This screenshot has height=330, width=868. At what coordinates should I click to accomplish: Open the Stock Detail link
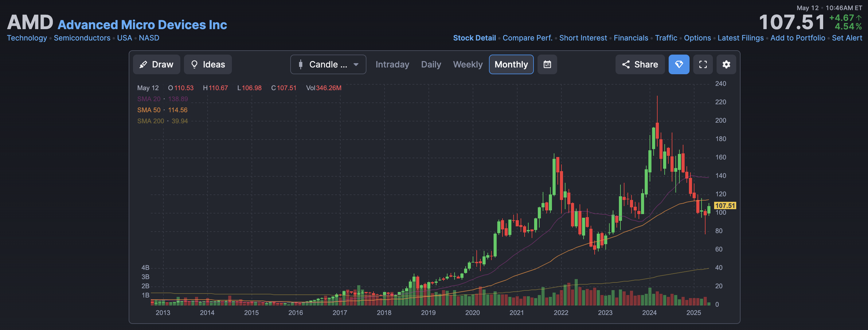[474, 38]
